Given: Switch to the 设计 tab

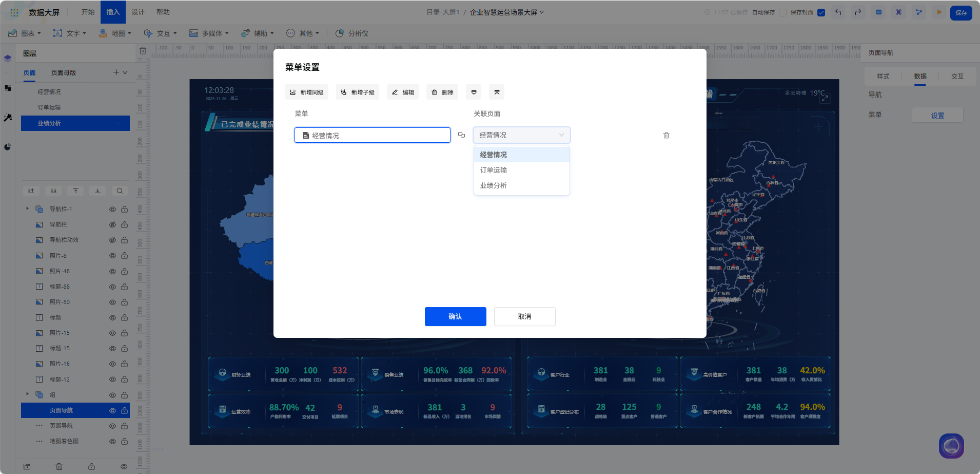Looking at the screenshot, I should click(x=138, y=12).
